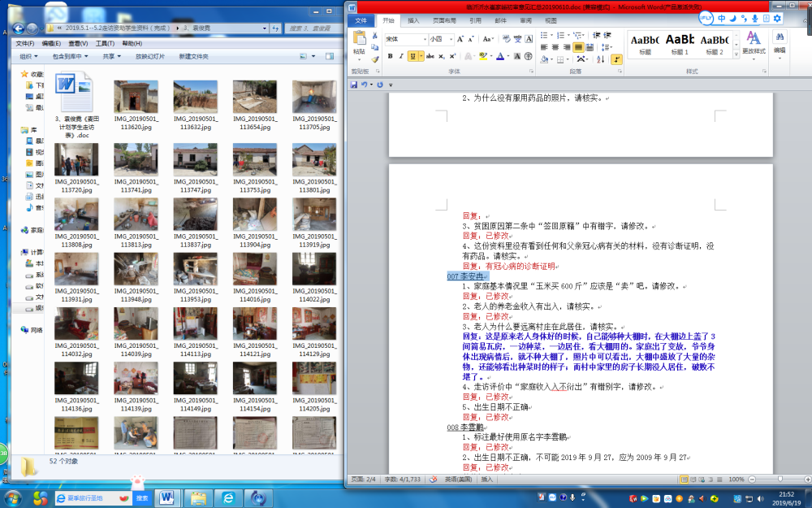The image size is (812, 508).
Task: Open Explorer's Organize menu button
Action: click(x=28, y=56)
